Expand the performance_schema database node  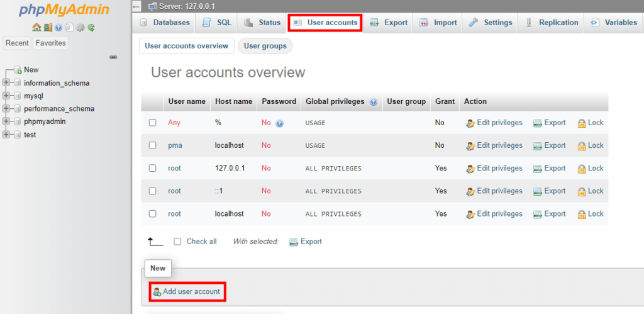6,109
